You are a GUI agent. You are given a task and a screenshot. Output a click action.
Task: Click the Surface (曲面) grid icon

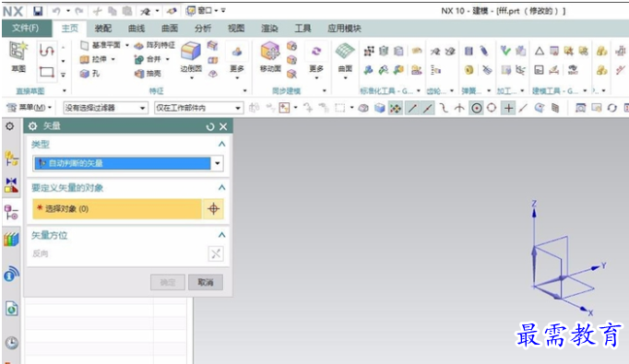coord(345,52)
